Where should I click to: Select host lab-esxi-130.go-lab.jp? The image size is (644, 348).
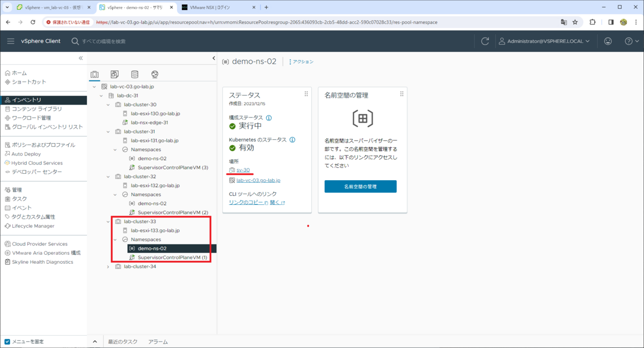coord(155,114)
